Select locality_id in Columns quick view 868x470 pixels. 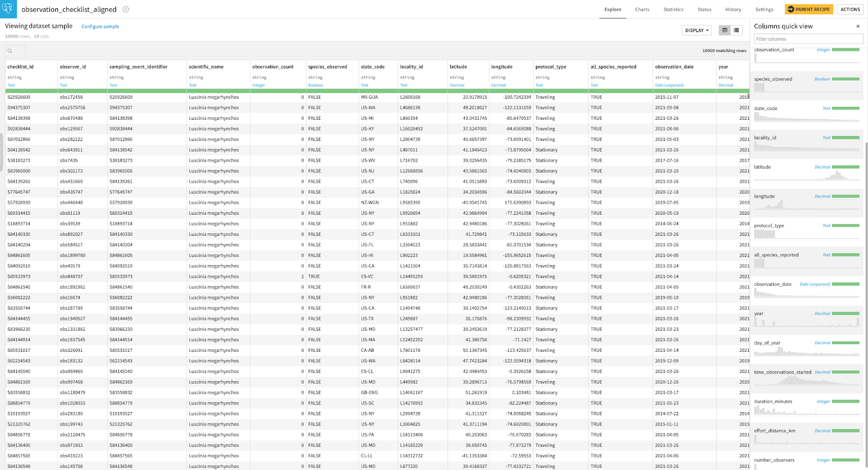(765, 138)
